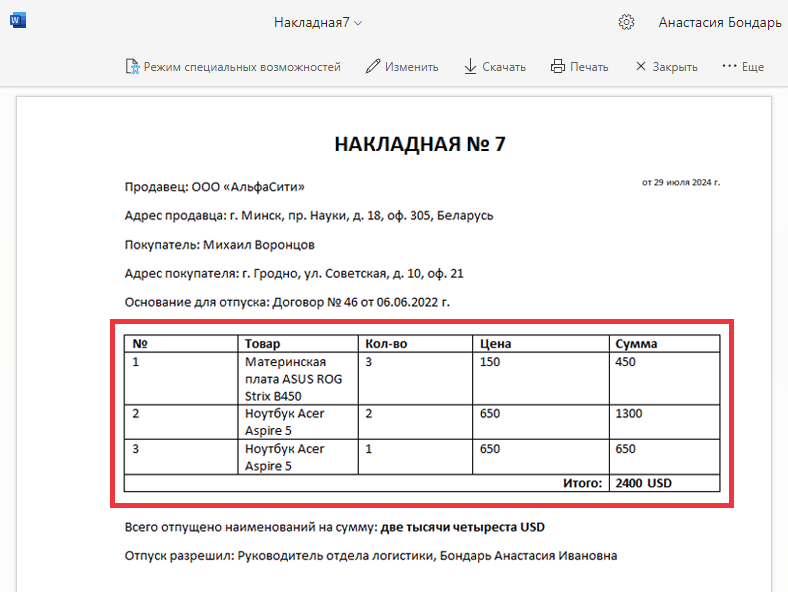Image resolution: width=788 pixels, height=592 pixels.
Task: Click the printer icon
Action: coord(558,66)
